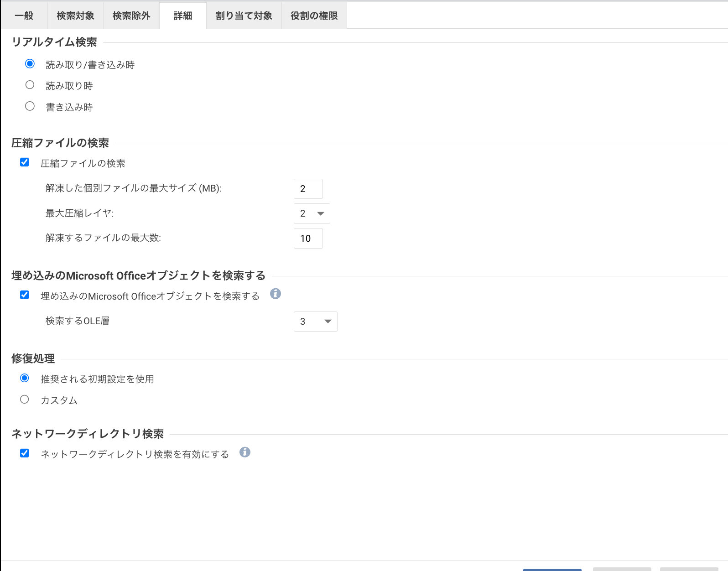
Task: Show info for embedded Office object scanning
Action: point(276,294)
